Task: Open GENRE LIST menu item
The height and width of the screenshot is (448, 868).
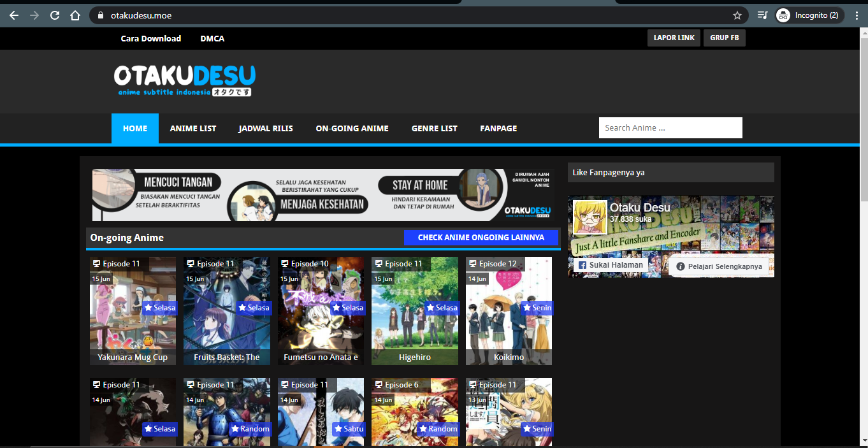Action: coord(435,128)
